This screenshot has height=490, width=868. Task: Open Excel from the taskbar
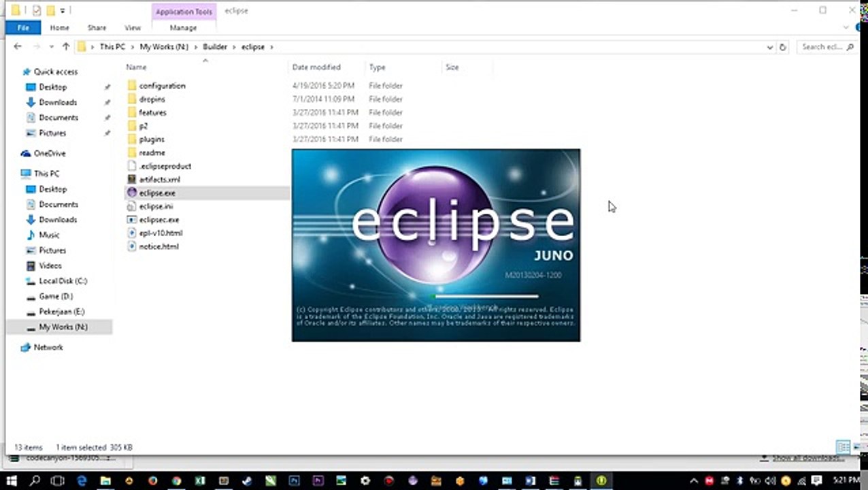[199, 481]
